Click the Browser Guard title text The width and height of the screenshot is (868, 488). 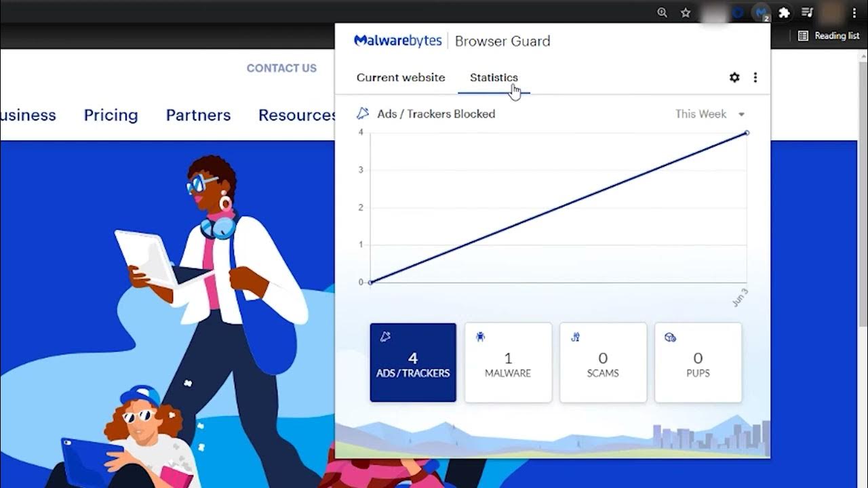tap(502, 41)
